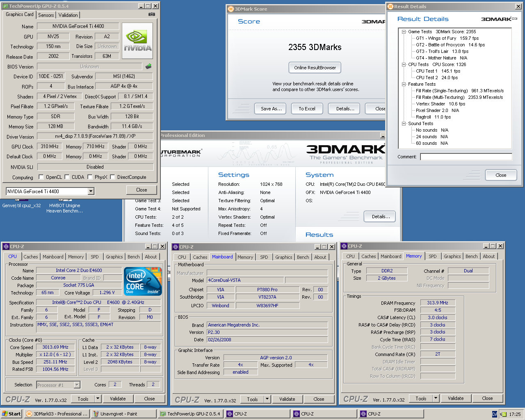Screen dimensions: 525x420
Task: Open the Validation tab in GPU-Z
Action: click(68, 15)
